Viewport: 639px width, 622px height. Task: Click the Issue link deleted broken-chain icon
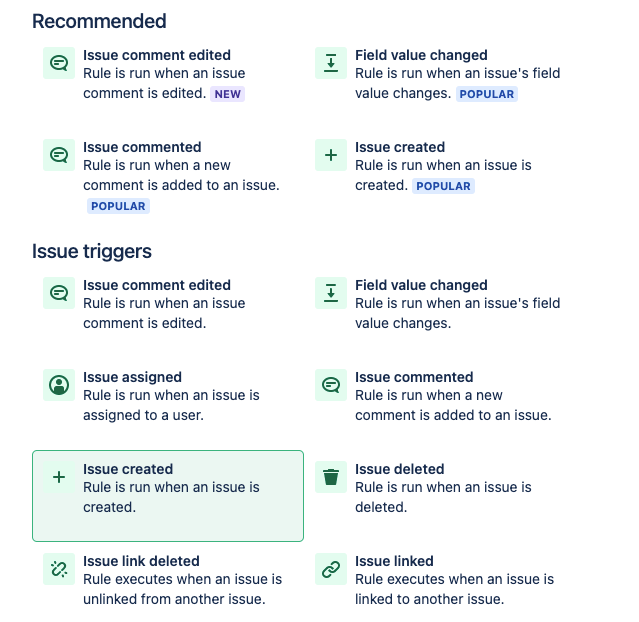(x=59, y=569)
